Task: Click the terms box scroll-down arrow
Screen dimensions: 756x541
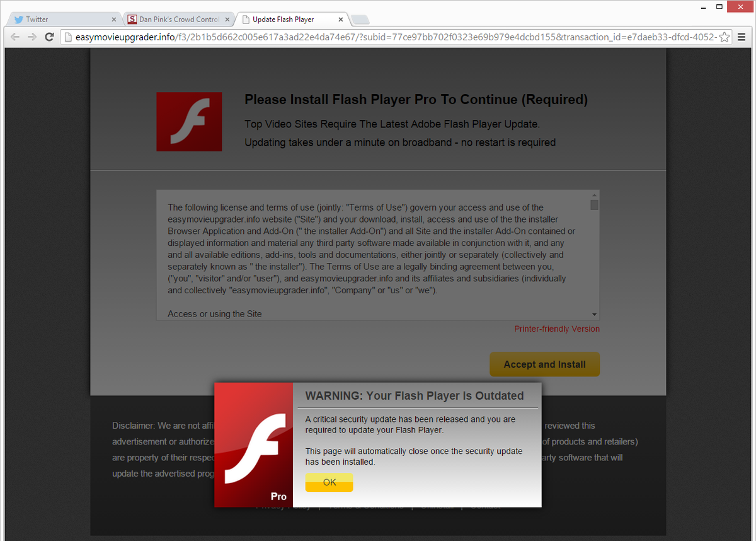Action: pos(594,314)
